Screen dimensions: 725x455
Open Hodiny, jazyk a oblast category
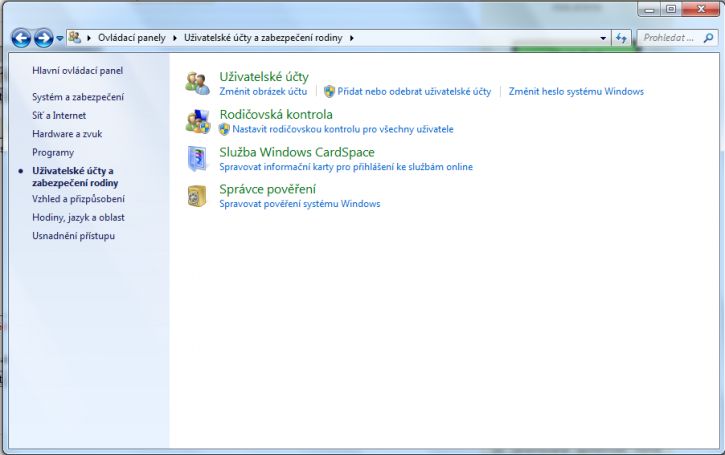(x=79, y=217)
